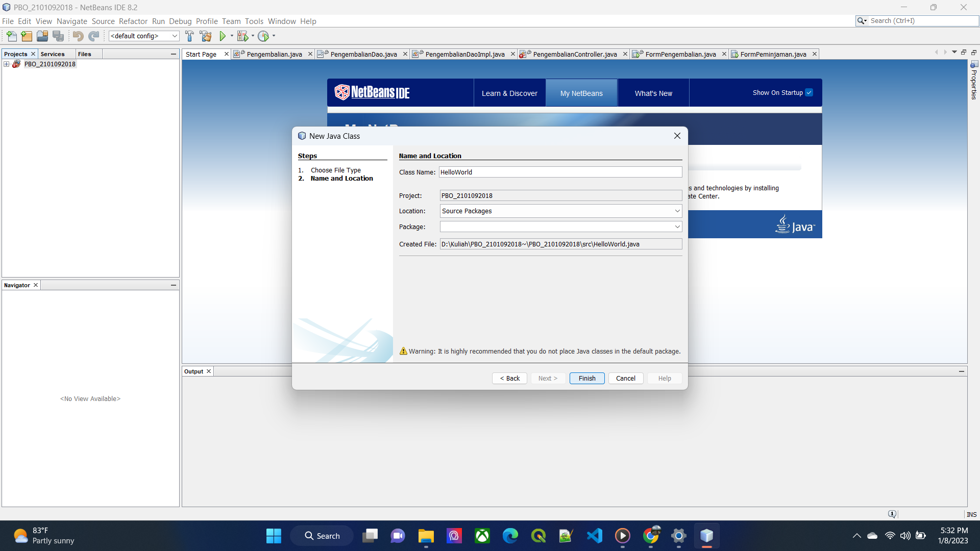980x551 pixels.
Task: Click the Profile Project clock icon
Action: 263,36
